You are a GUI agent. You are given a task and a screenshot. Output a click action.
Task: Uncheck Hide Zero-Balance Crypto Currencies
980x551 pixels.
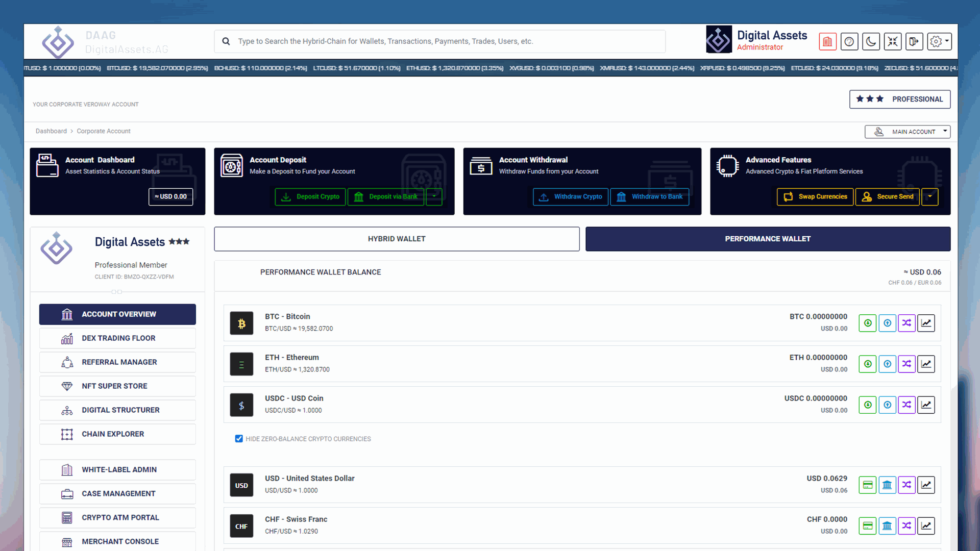point(239,439)
